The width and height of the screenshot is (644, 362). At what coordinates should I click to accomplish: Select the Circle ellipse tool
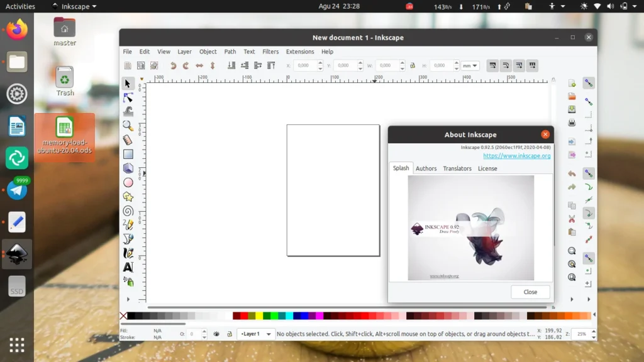point(128,182)
